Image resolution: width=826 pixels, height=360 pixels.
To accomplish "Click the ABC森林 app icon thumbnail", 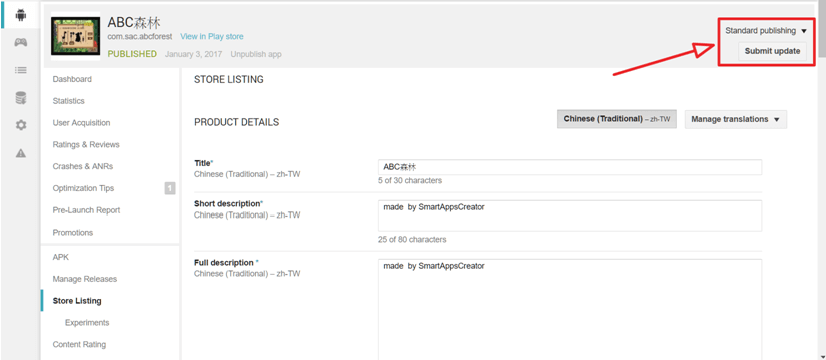I will [x=75, y=36].
